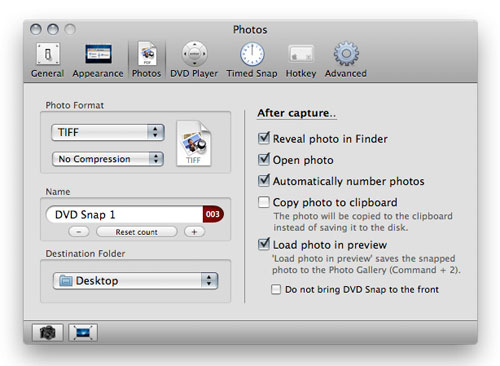Click the Reset count button
This screenshot has height=366, width=500.
coord(137,232)
